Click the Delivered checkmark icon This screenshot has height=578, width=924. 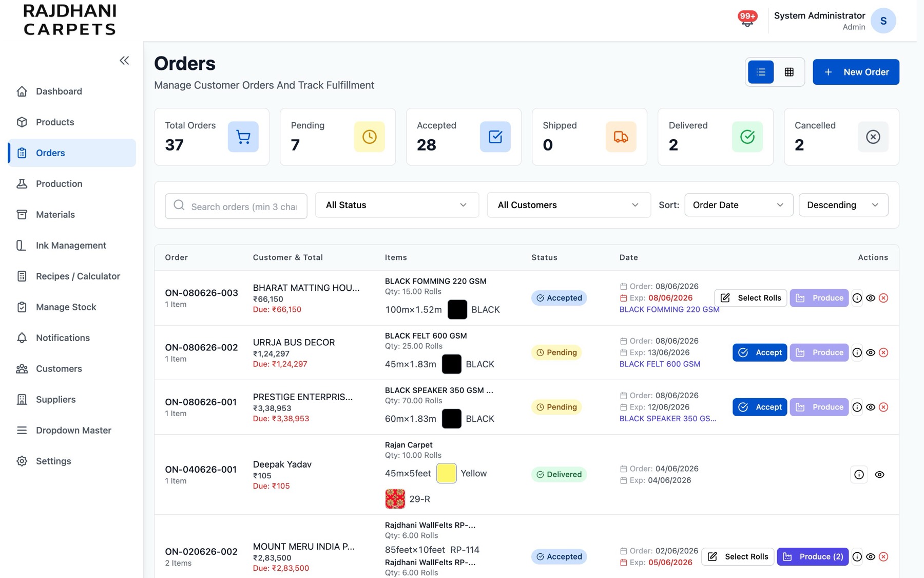point(747,137)
